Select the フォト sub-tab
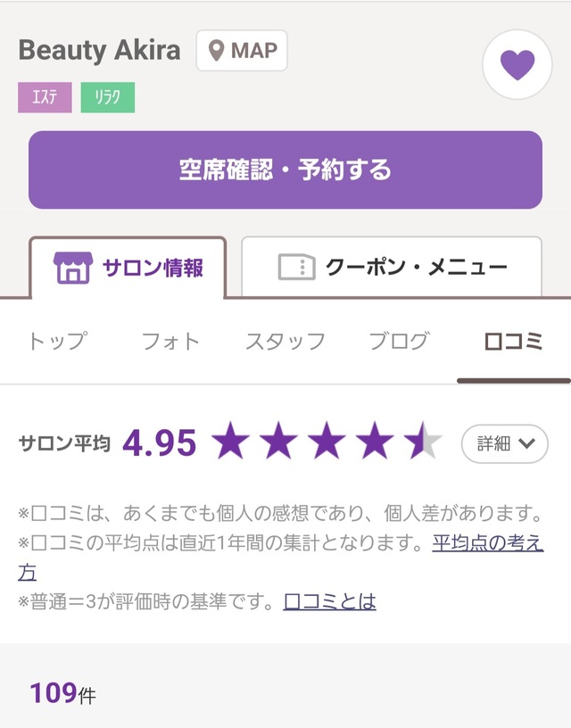The image size is (571, 728). [170, 341]
